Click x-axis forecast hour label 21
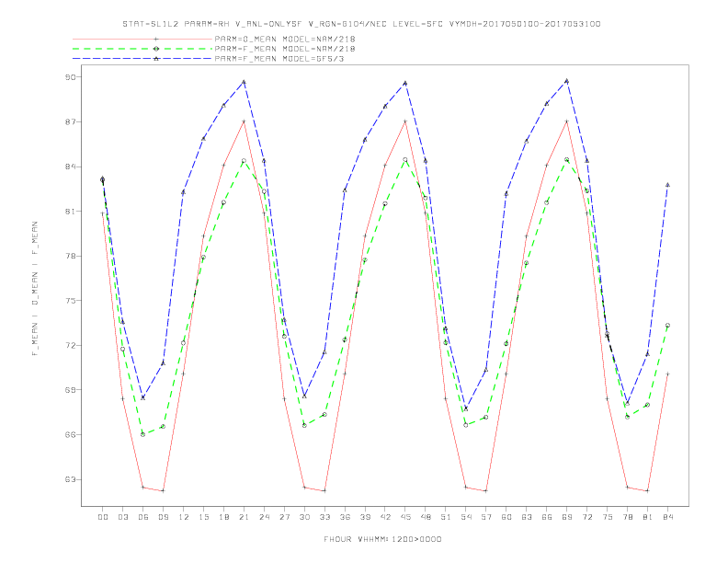This screenshot has width=728, height=563. click(244, 517)
